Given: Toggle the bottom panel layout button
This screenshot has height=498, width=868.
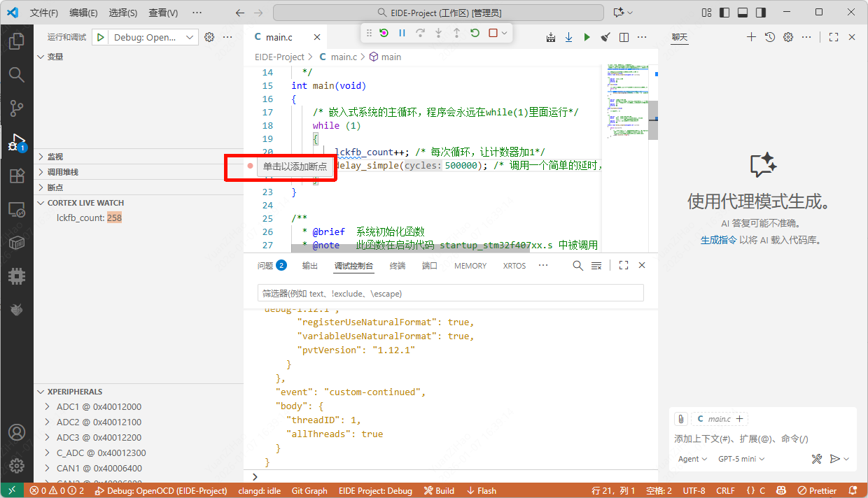Looking at the screenshot, I should (742, 13).
